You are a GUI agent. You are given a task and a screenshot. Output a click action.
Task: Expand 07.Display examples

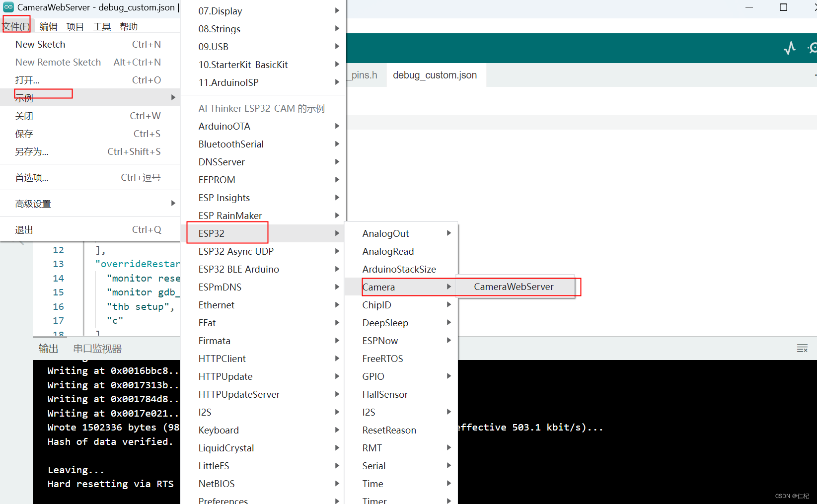pos(263,11)
